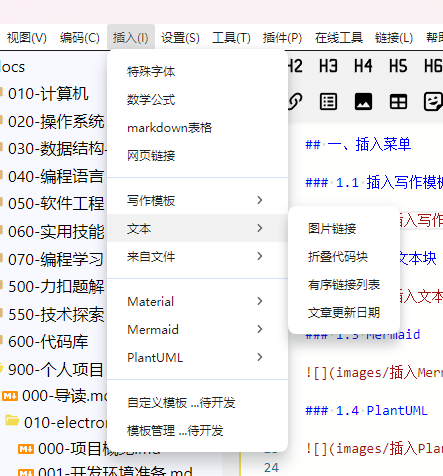Expand the 写作模板 submenu arrow
Viewport: 443px width, 476px height.
(260, 200)
